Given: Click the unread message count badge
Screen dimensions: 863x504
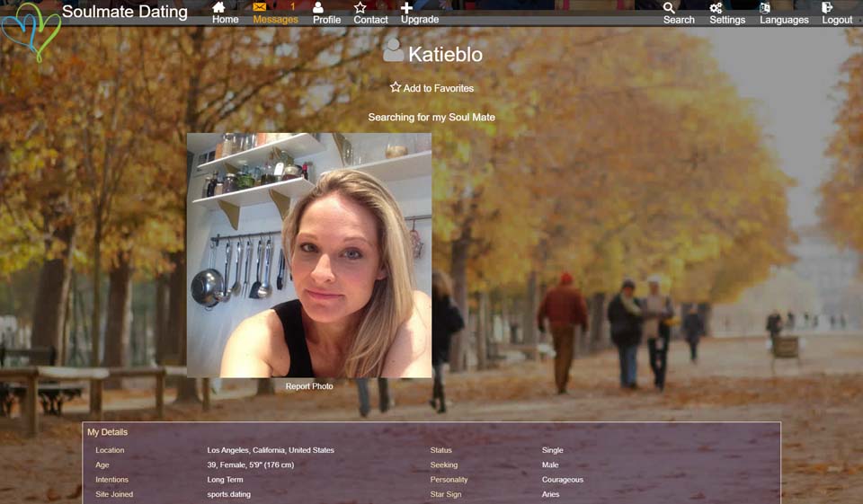Looking at the screenshot, I should (x=292, y=7).
